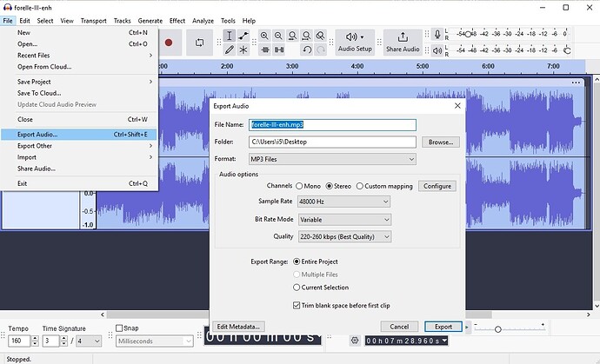Toggle the Loop playback button

(199, 42)
